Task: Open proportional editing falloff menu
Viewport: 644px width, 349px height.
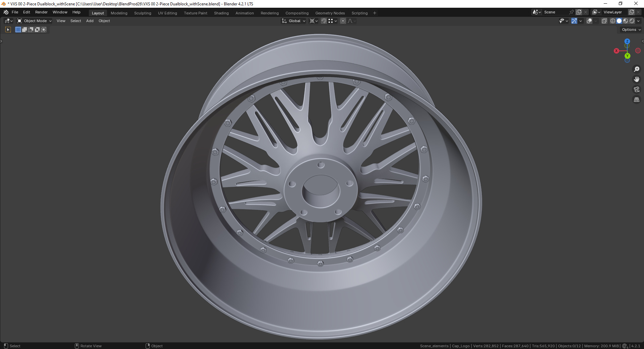Action: point(352,21)
